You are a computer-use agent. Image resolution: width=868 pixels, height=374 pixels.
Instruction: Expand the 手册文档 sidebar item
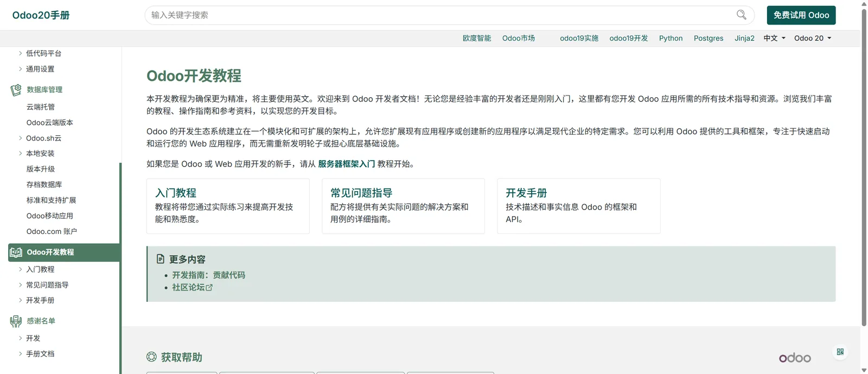point(20,353)
